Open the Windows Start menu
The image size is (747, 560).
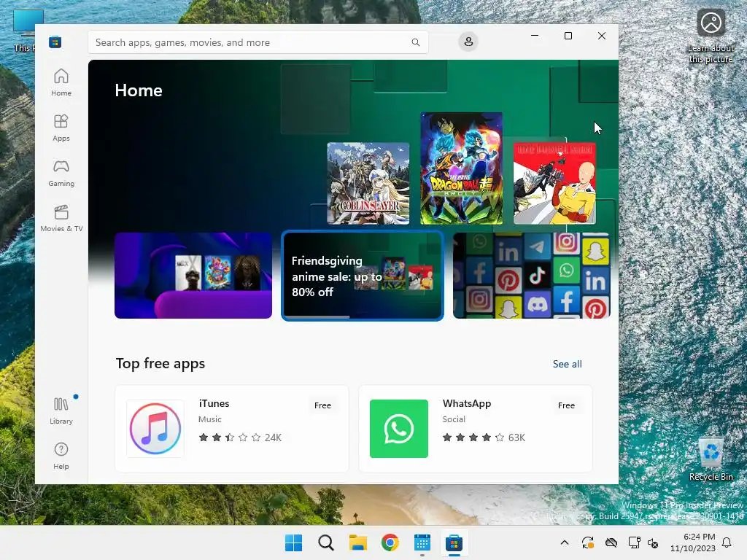pyautogui.click(x=293, y=542)
